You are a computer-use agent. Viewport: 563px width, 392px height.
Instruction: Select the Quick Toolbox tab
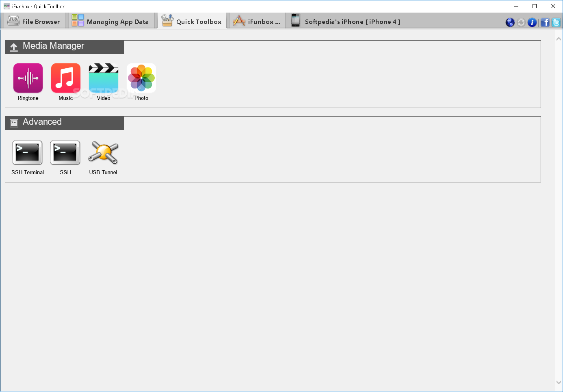pos(191,21)
